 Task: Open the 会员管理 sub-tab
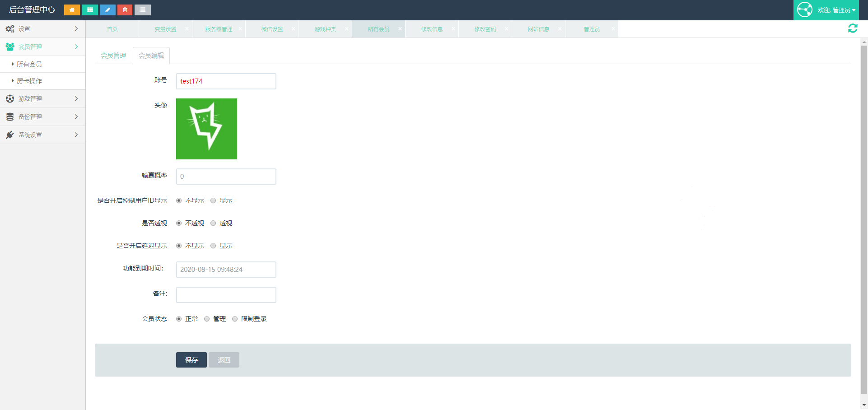pyautogui.click(x=113, y=56)
